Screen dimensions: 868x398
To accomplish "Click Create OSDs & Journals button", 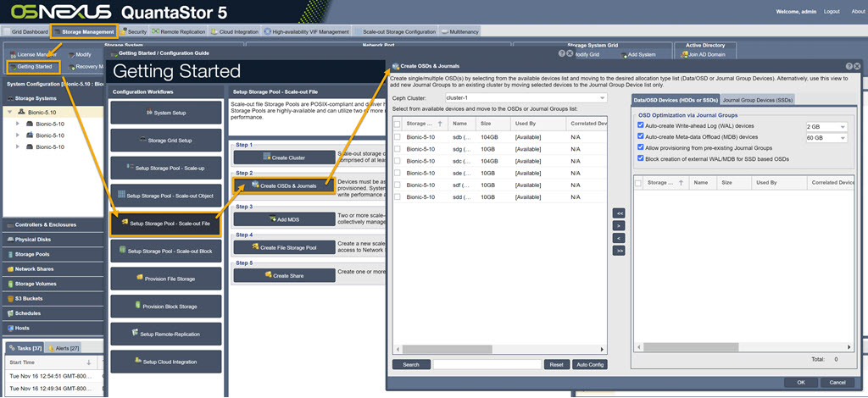I will pyautogui.click(x=285, y=185).
